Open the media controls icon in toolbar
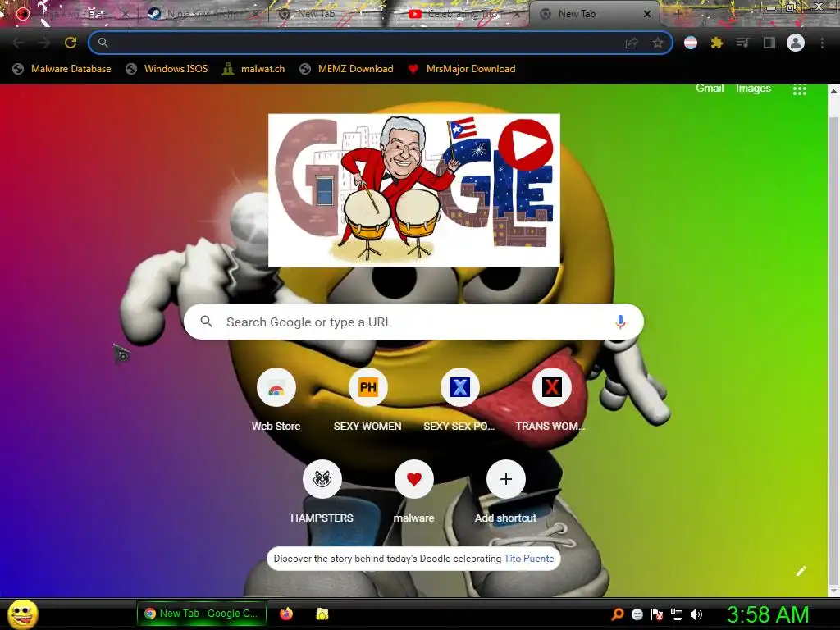This screenshot has height=630, width=840. (743, 43)
